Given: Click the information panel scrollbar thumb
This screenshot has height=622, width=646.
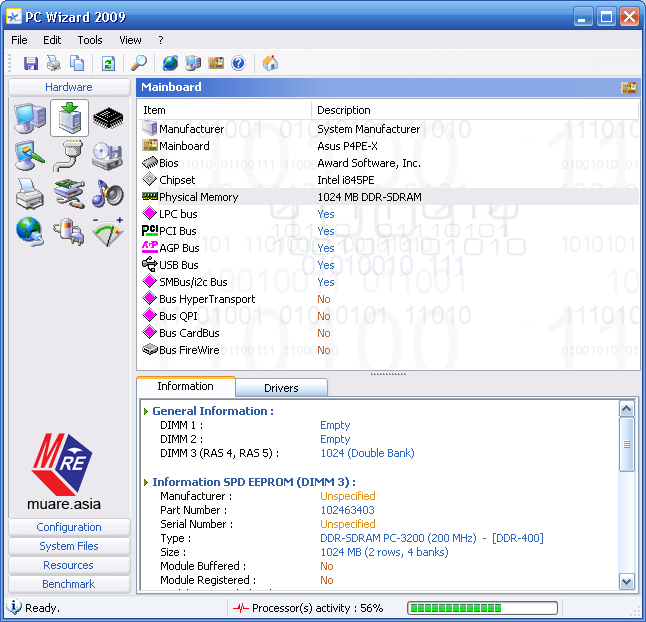Looking at the screenshot, I should pyautogui.click(x=627, y=444).
